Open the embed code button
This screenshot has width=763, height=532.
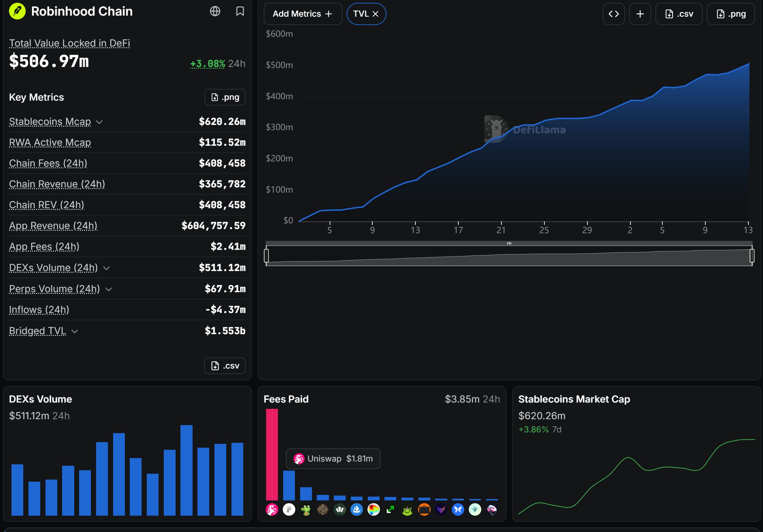[x=613, y=14]
